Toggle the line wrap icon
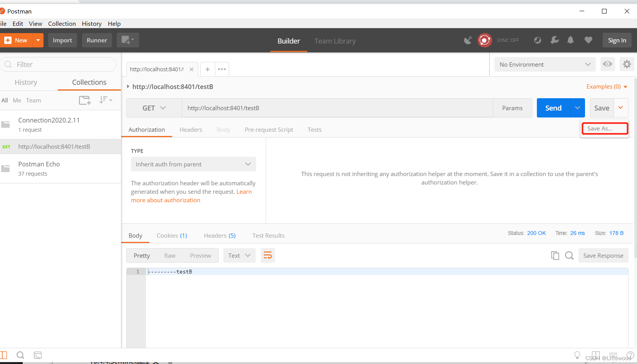This screenshot has height=364, width=637. point(268,255)
